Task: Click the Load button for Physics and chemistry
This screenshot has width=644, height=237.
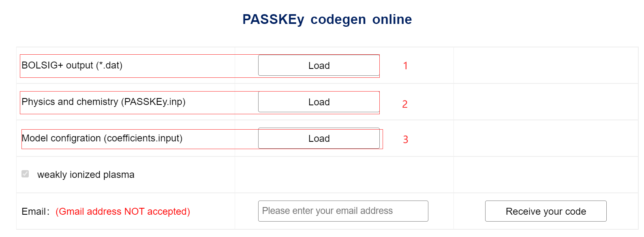Action: (x=319, y=102)
